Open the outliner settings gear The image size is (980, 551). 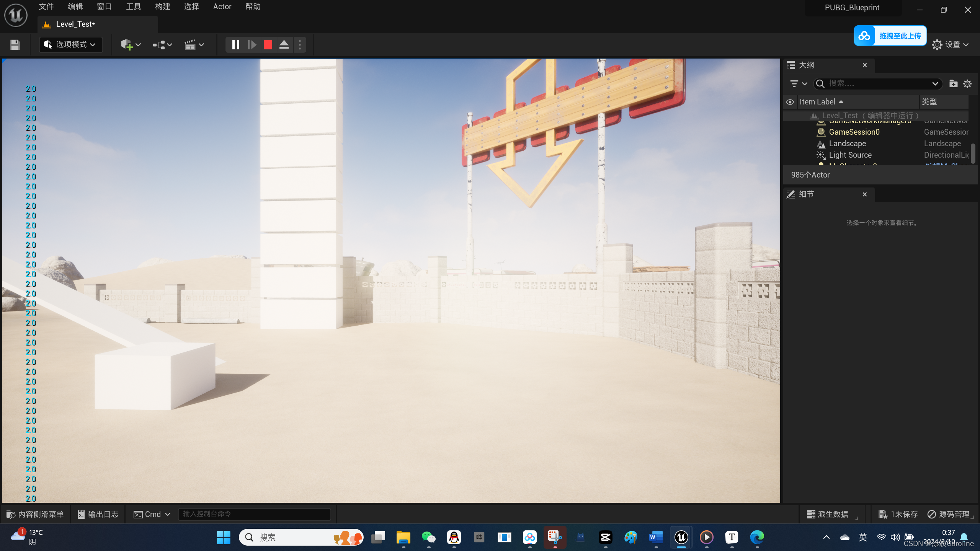967,84
